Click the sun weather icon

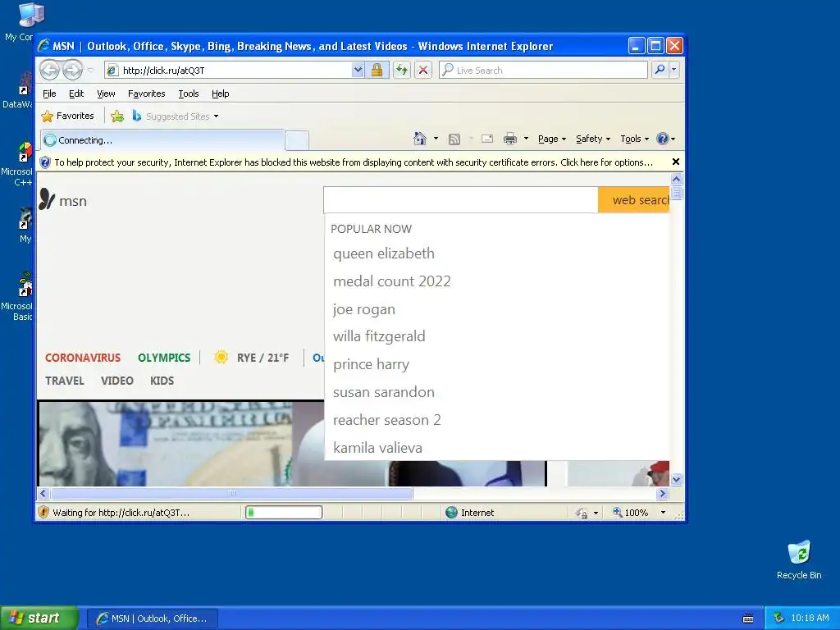221,358
